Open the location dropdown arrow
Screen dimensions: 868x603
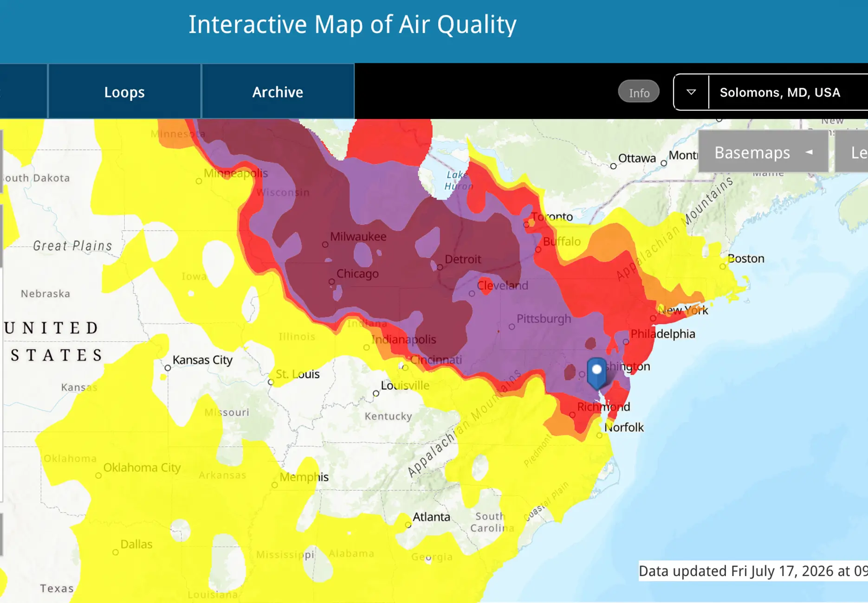(x=691, y=92)
